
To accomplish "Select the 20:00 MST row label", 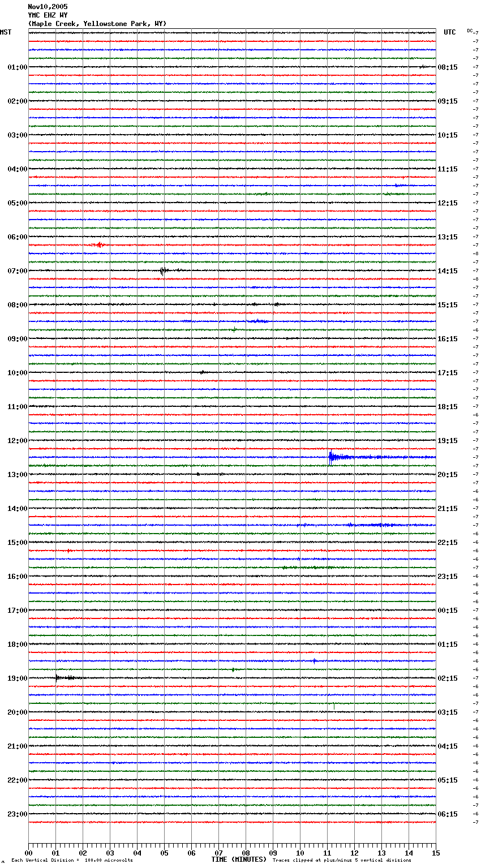I will tap(18, 712).
